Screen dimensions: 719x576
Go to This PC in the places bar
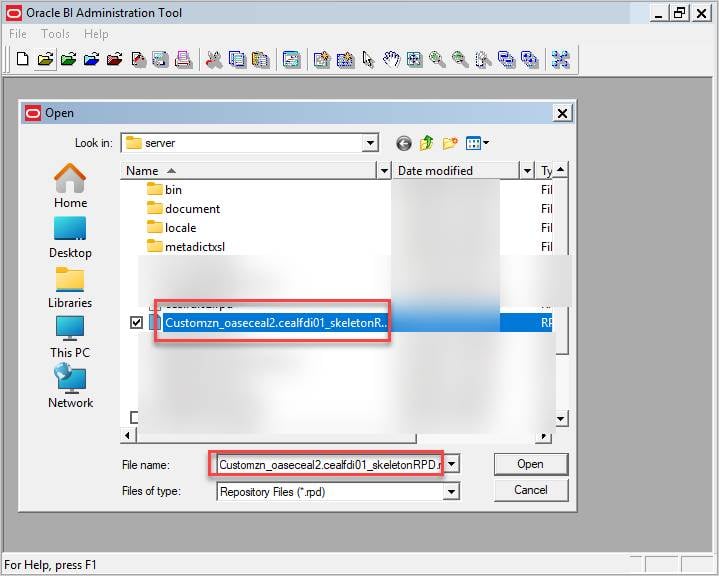click(70, 337)
